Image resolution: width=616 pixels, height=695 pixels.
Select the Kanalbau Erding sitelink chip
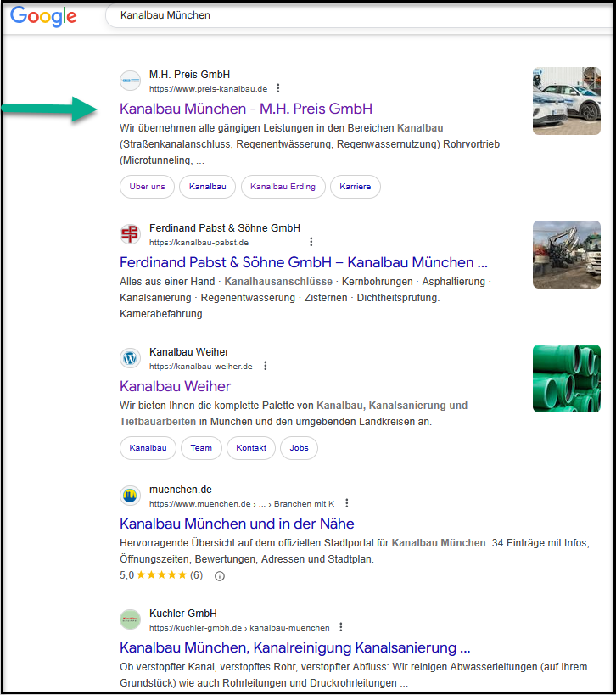tap(283, 187)
